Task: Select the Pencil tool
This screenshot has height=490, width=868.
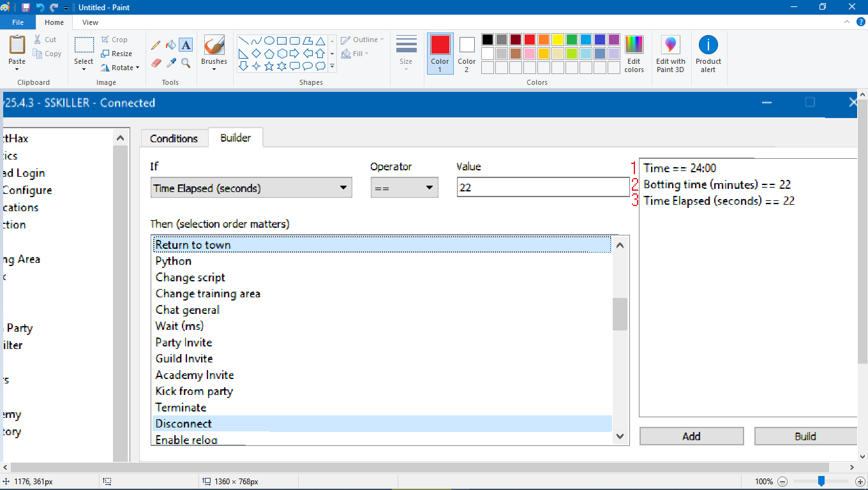Action: click(156, 45)
